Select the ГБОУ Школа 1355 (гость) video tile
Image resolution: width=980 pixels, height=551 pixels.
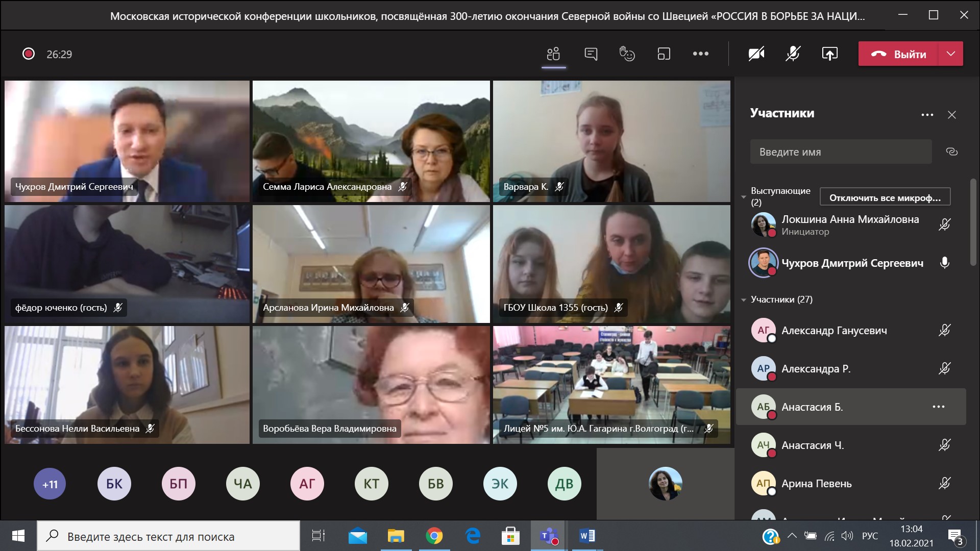[611, 264]
